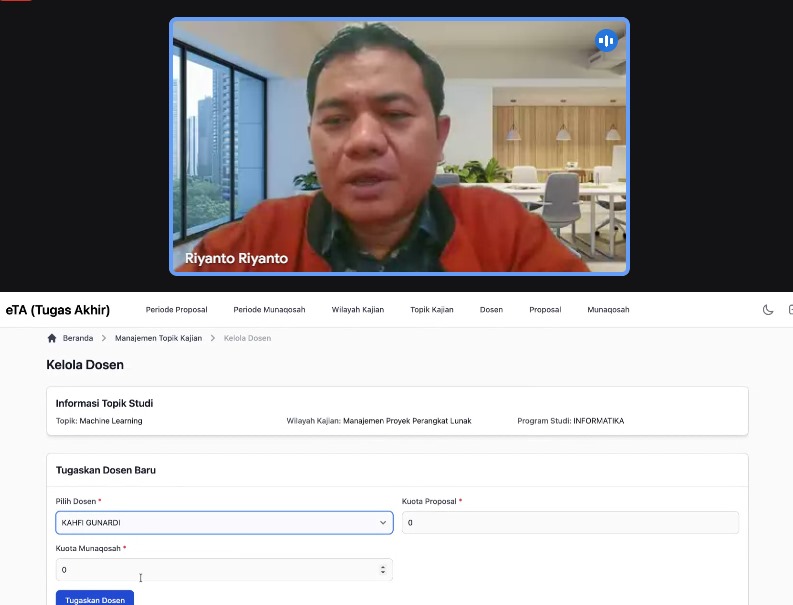The width and height of the screenshot is (793, 605).
Task: Open the Proposal menu item
Action: (545, 310)
